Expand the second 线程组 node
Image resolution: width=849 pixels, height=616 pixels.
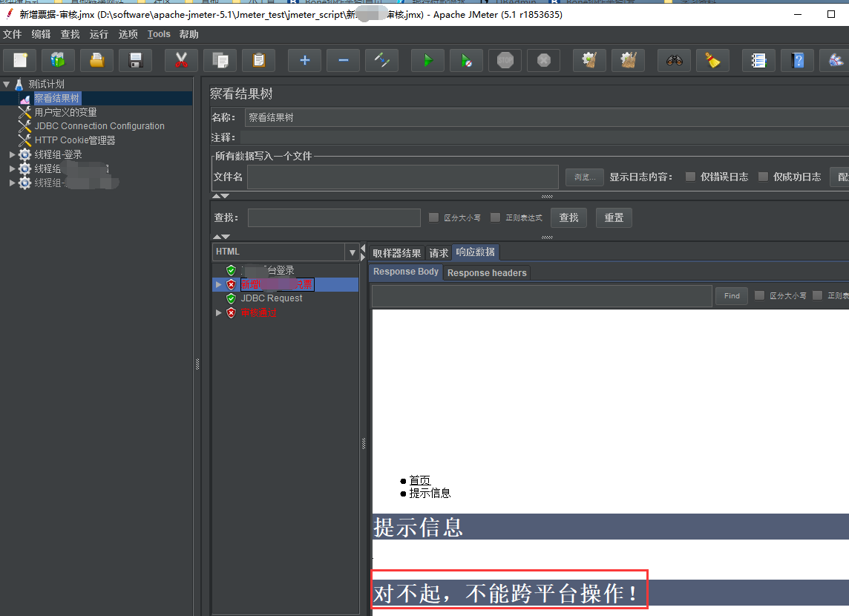[x=12, y=169]
